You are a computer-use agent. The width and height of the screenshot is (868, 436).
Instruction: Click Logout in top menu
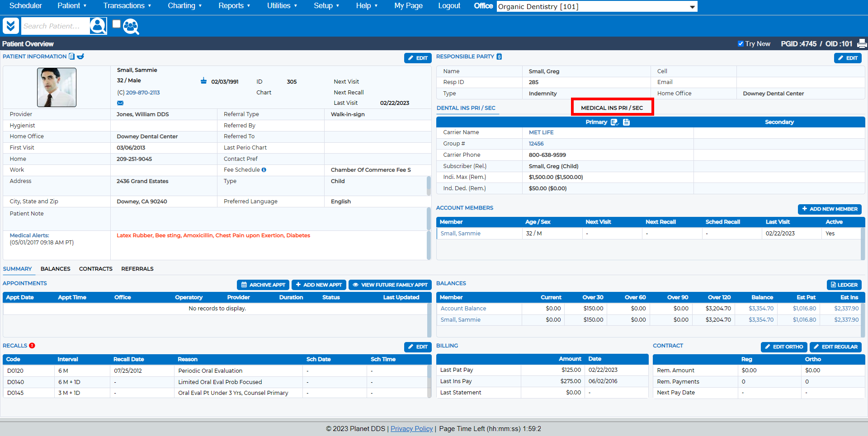[449, 6]
